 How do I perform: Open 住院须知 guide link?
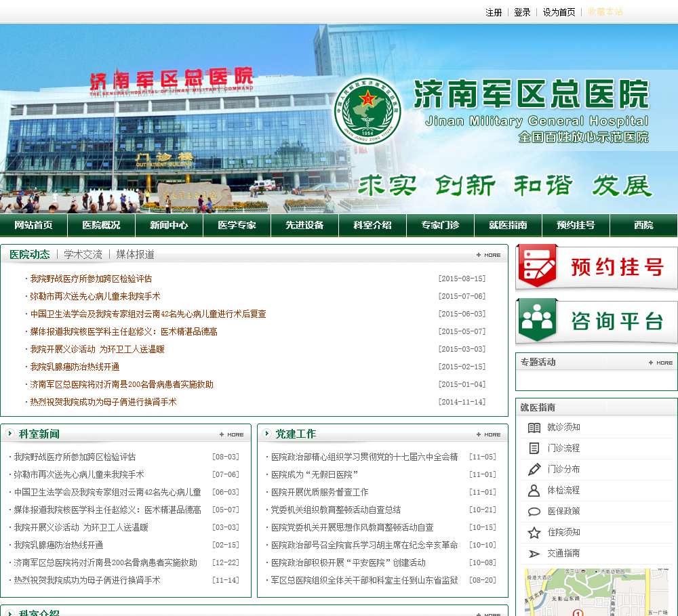pos(563,532)
